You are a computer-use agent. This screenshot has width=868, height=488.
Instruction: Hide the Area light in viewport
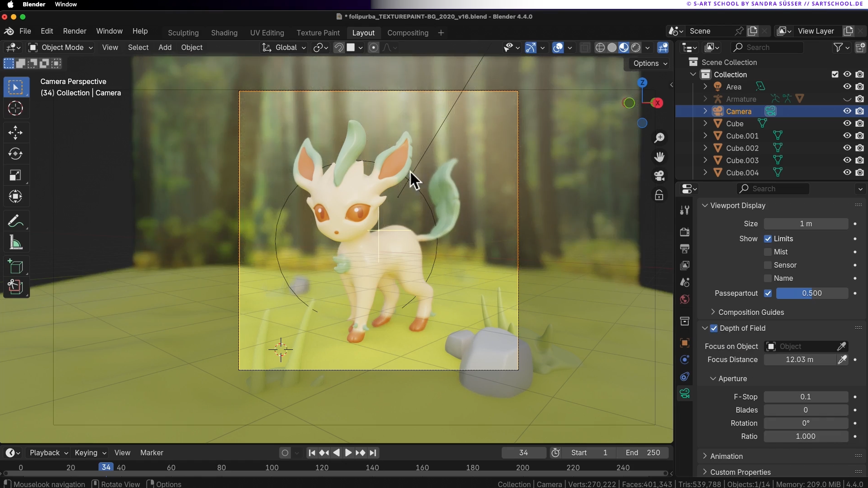pyautogui.click(x=847, y=87)
